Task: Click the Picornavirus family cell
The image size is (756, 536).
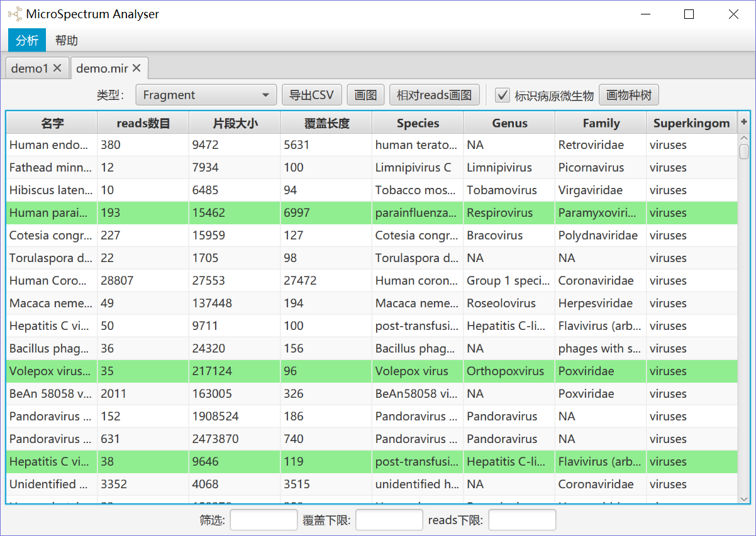Action: point(601,168)
